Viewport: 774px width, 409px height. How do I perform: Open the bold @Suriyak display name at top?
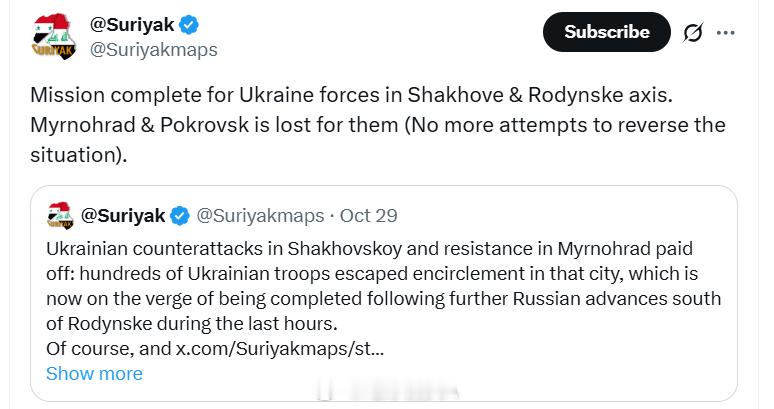132,24
